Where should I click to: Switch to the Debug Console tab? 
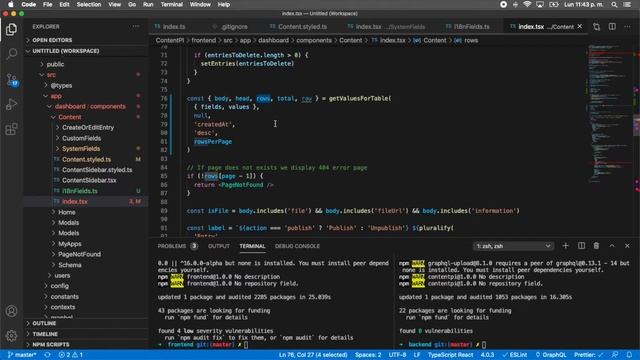[x=297, y=246]
